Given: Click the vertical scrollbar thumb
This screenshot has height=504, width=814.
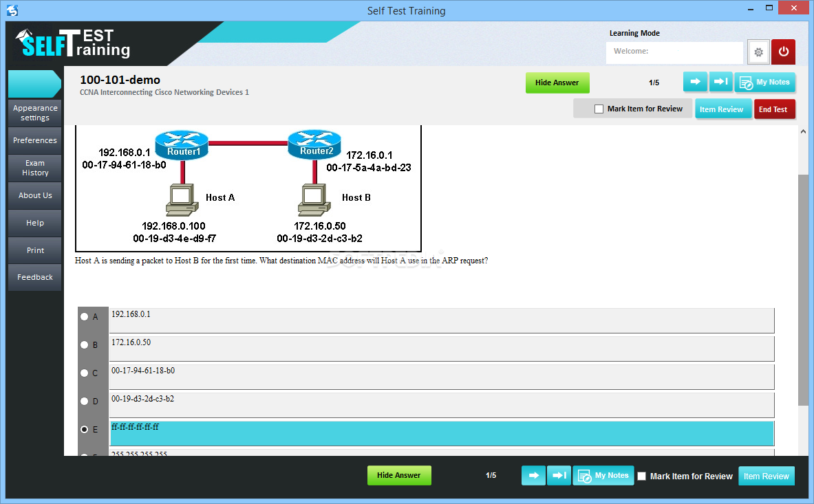Looking at the screenshot, I should 803,290.
